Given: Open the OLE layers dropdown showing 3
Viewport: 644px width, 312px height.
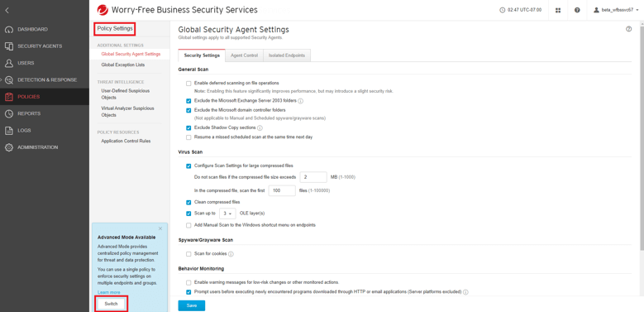Looking at the screenshot, I should (x=227, y=214).
